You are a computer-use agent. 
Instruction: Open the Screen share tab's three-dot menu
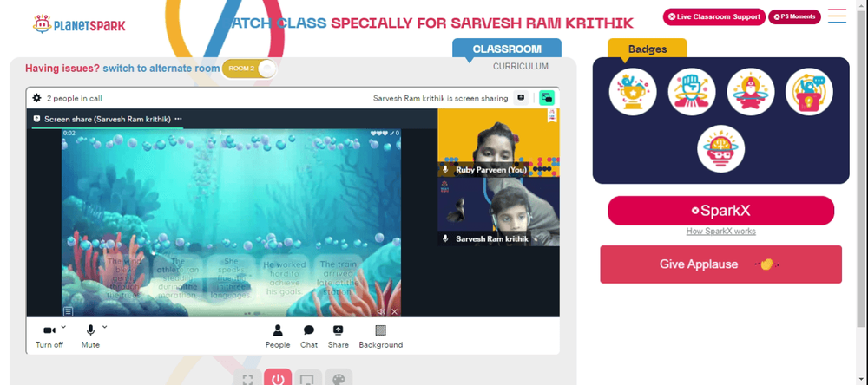pyautogui.click(x=178, y=119)
